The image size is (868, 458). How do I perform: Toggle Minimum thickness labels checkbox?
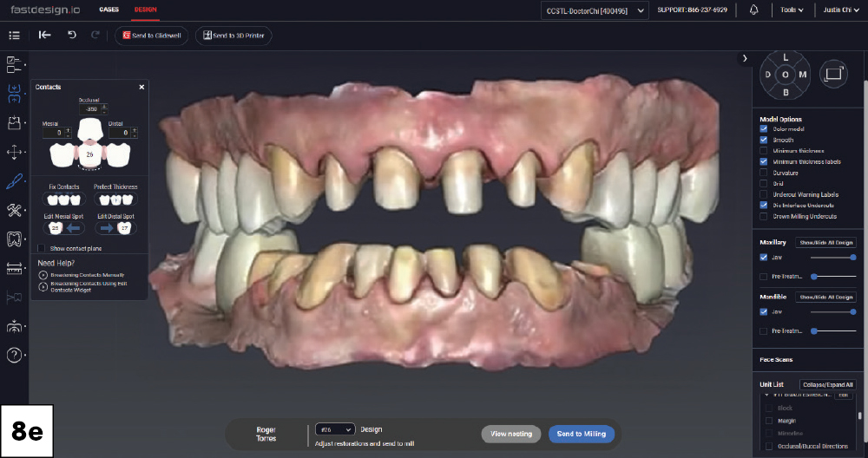[763, 161]
